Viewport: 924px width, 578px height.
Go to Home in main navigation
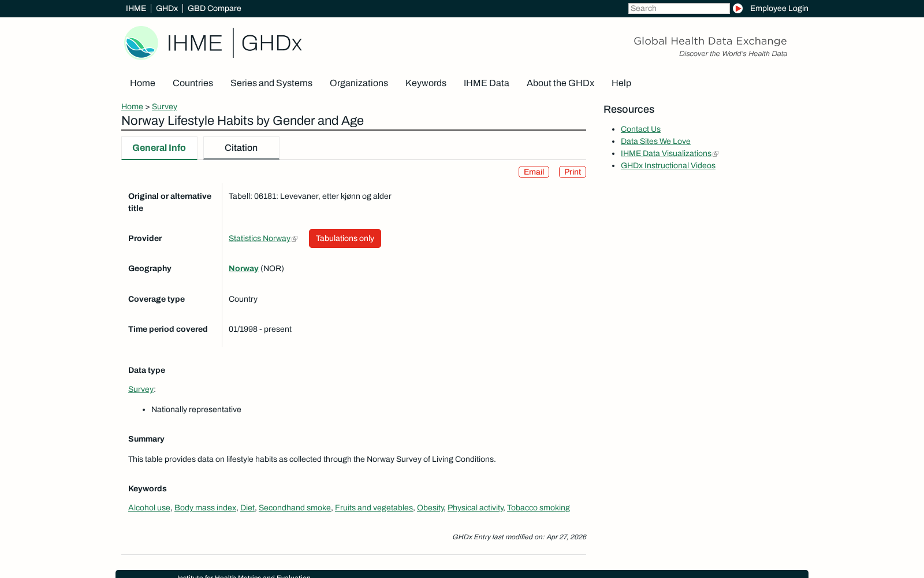coord(143,83)
